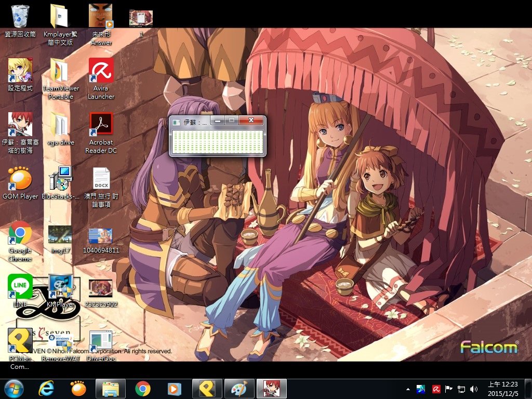Open GOM Player from the taskbar
The image size is (532, 399).
pyautogui.click(x=78, y=389)
